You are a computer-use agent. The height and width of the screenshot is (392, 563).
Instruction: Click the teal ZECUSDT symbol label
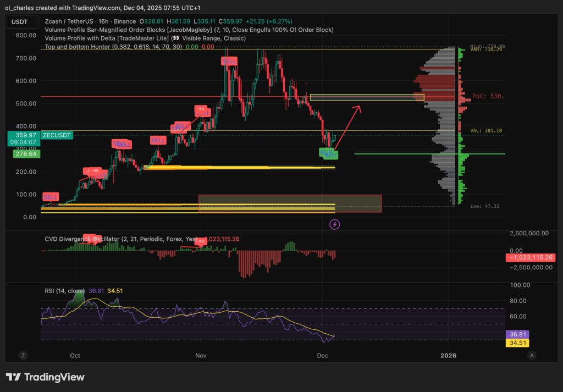pos(56,135)
